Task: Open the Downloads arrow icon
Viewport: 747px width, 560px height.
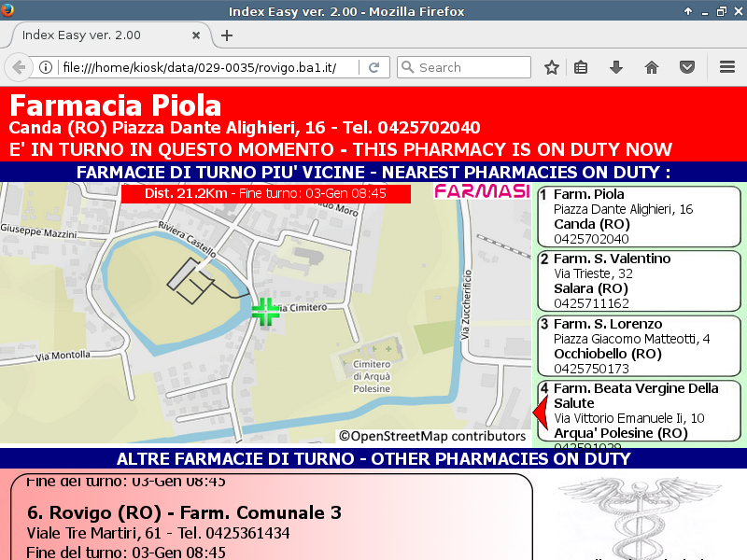Action: point(616,67)
